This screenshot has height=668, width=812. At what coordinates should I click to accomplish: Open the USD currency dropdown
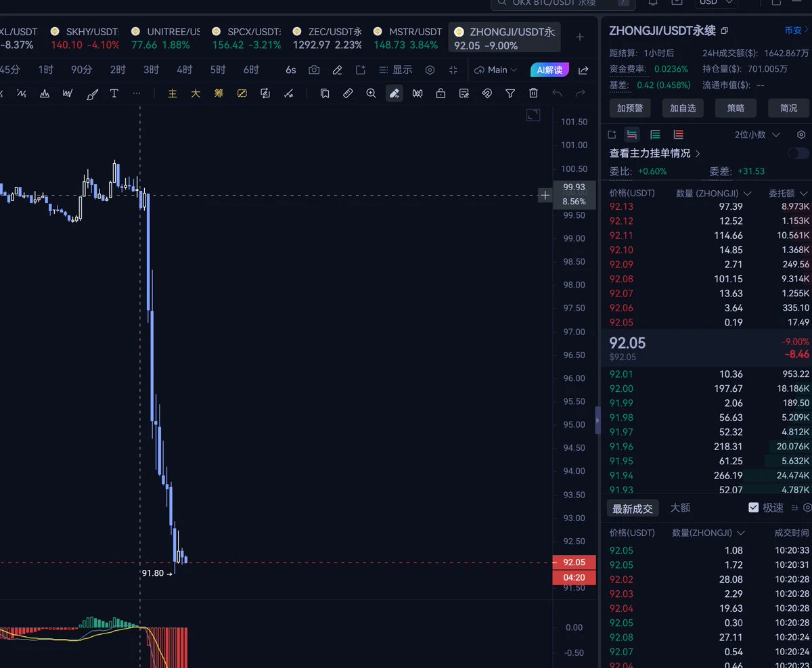click(x=717, y=3)
